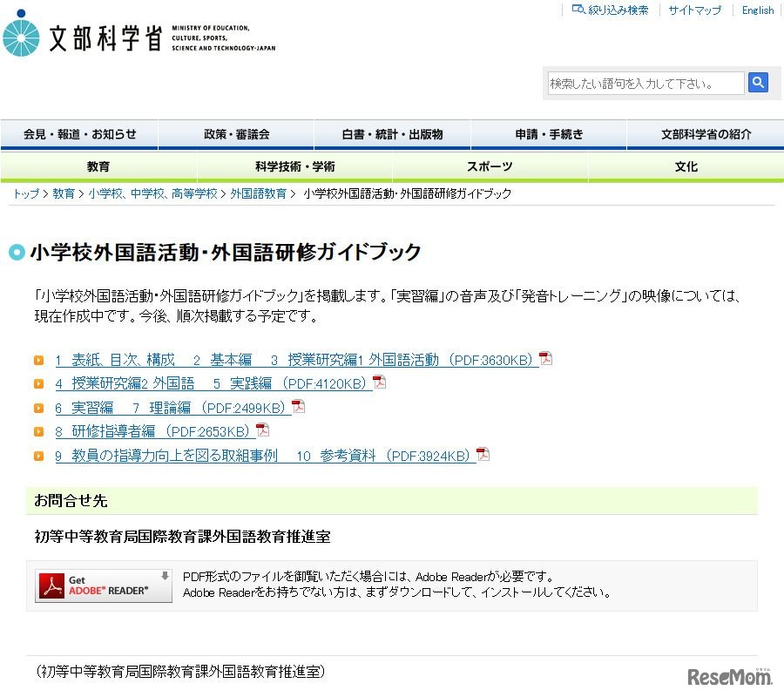The image size is (784, 697).
Task: Open the 申請・手続き menu
Action: [549, 134]
